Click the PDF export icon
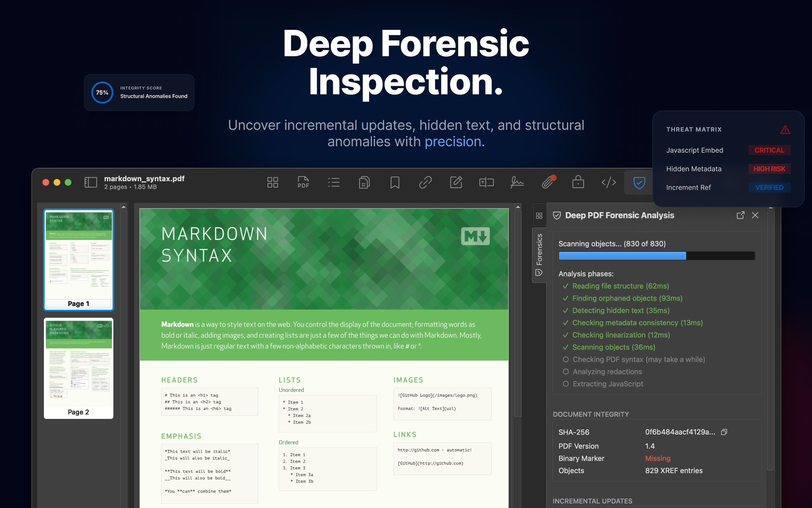This screenshot has height=508, width=812. (303, 182)
